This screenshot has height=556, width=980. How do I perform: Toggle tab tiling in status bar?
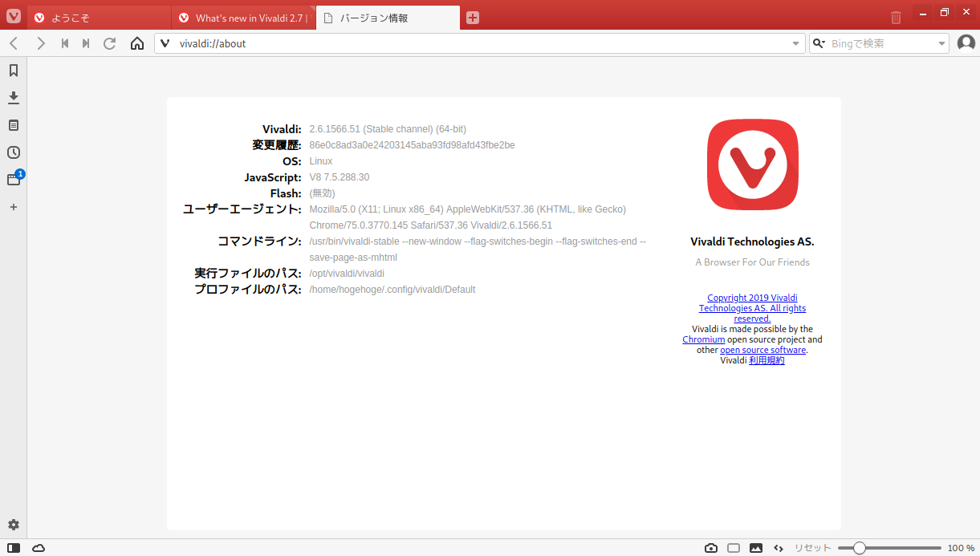734,548
